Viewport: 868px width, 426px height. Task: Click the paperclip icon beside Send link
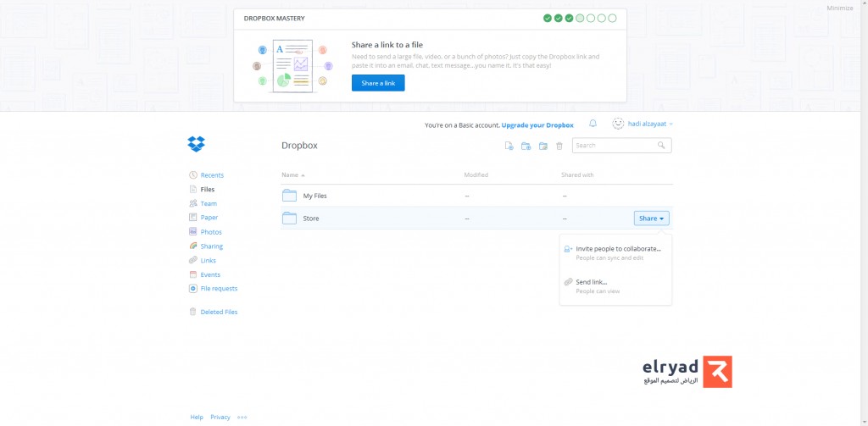click(x=568, y=282)
